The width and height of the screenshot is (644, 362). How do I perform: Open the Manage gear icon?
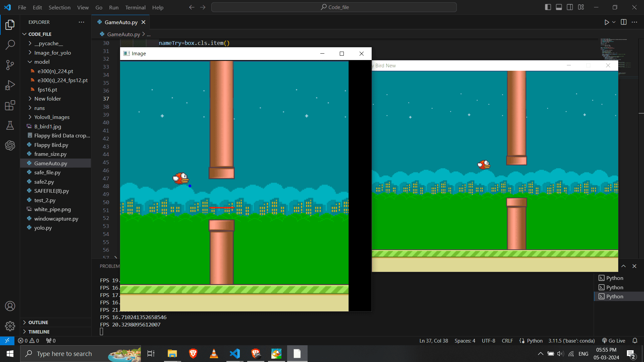10,326
